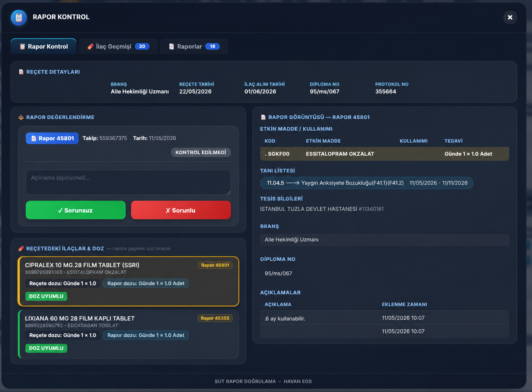The image size is (532, 392).
Task: Switch to the İlaç Geçmişi tab
Action: [118, 46]
